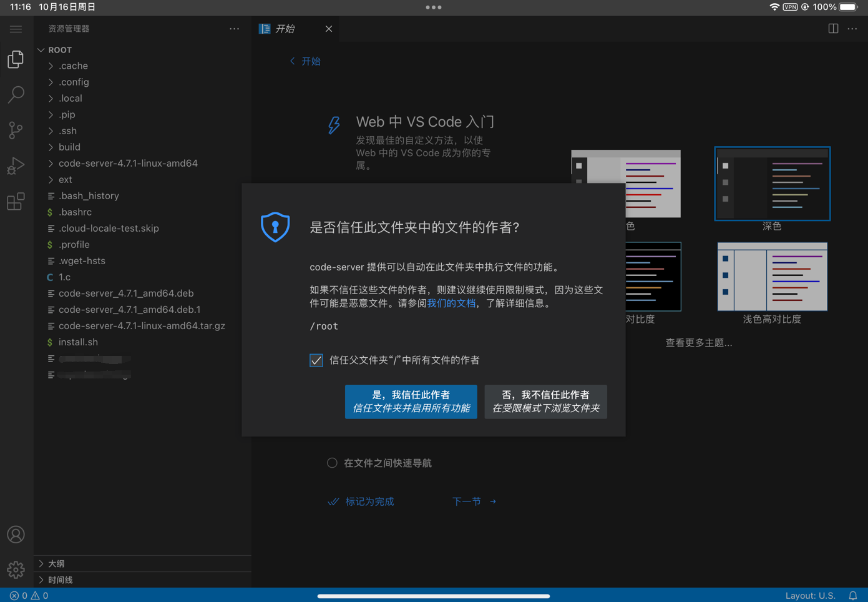Open the Manage settings gear icon

[x=16, y=570]
